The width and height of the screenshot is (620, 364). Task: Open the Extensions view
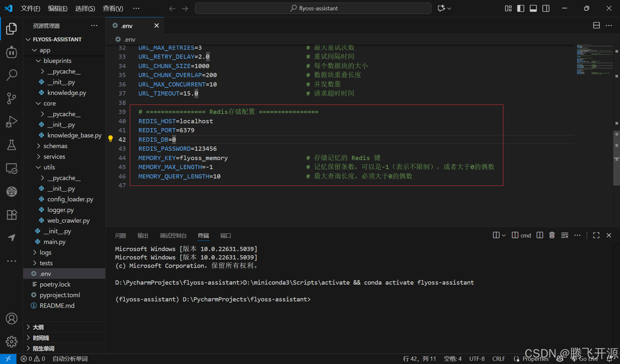pos(12,215)
